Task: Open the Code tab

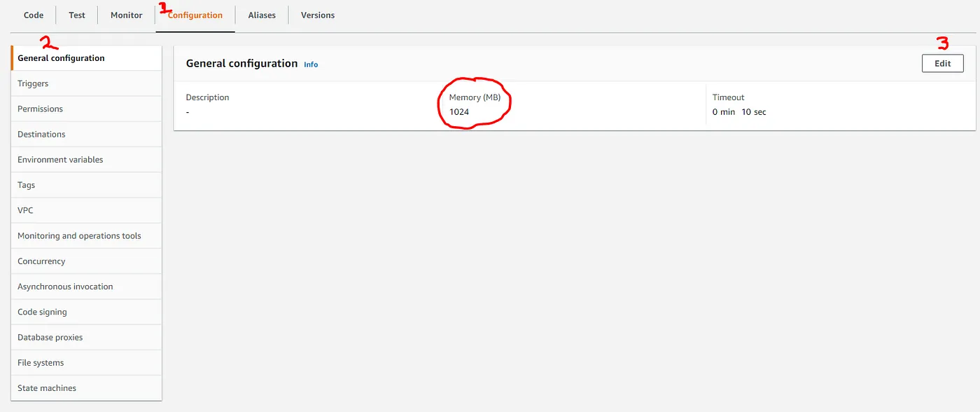Action: (x=34, y=15)
